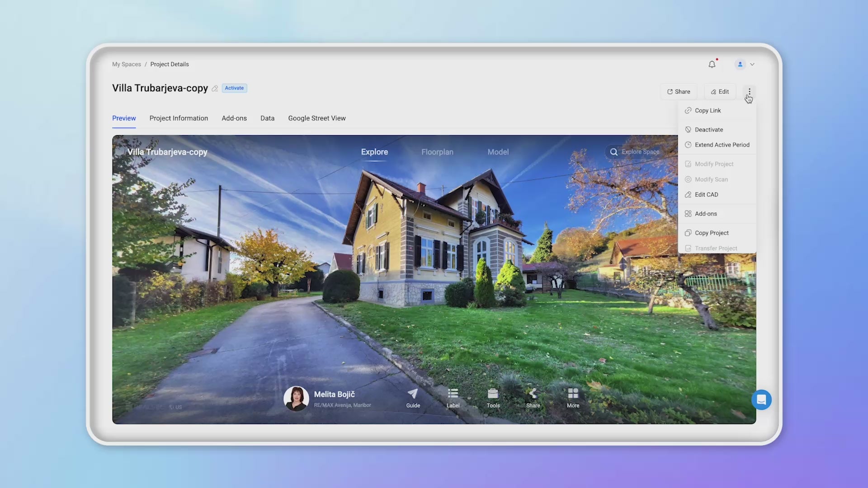Select Copy Link from the menu
Screen dimensions: 868x488
tap(708, 111)
